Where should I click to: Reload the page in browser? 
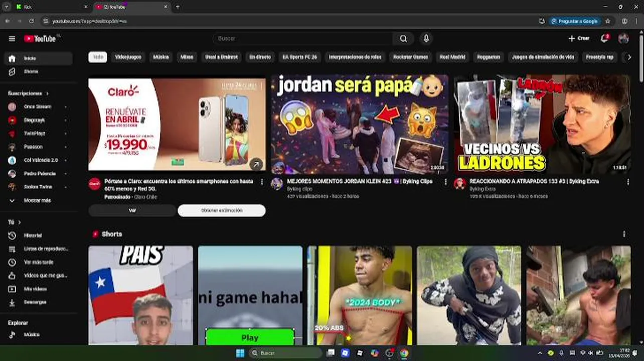(x=32, y=21)
